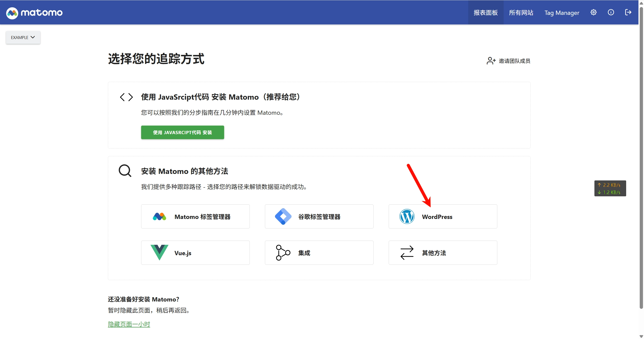Click the scrollbar down arrow
The image size is (644, 339).
click(x=641, y=336)
